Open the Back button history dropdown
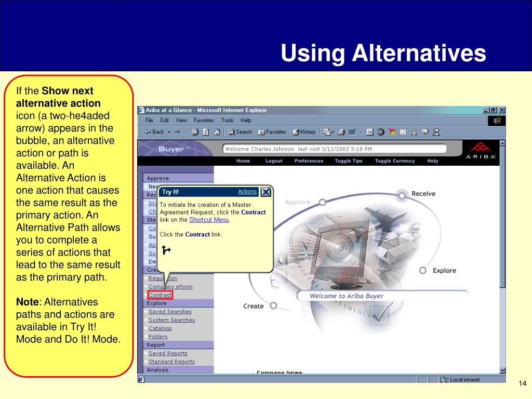 (169, 132)
